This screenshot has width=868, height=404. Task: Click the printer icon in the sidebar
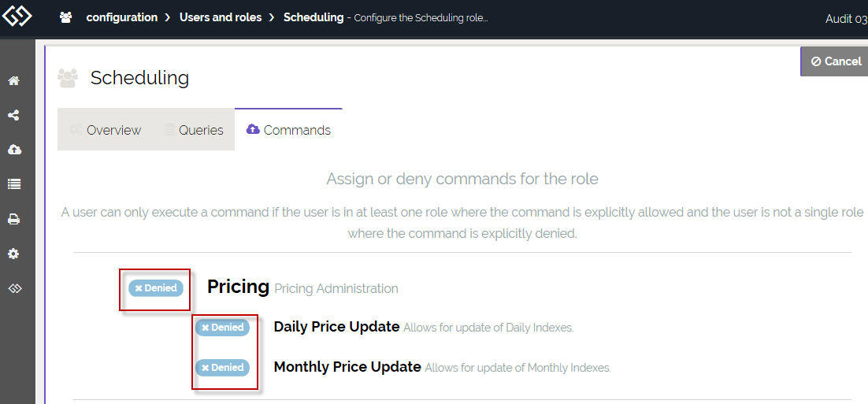tap(13, 219)
